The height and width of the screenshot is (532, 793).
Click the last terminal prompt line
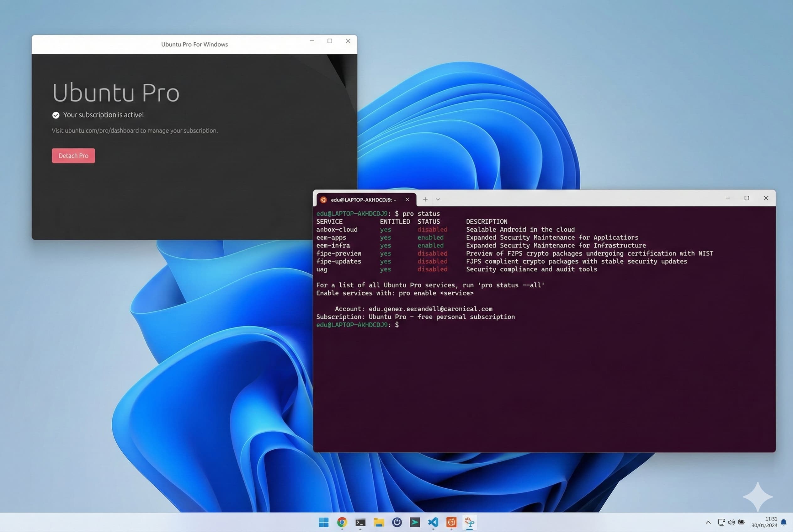pos(358,325)
